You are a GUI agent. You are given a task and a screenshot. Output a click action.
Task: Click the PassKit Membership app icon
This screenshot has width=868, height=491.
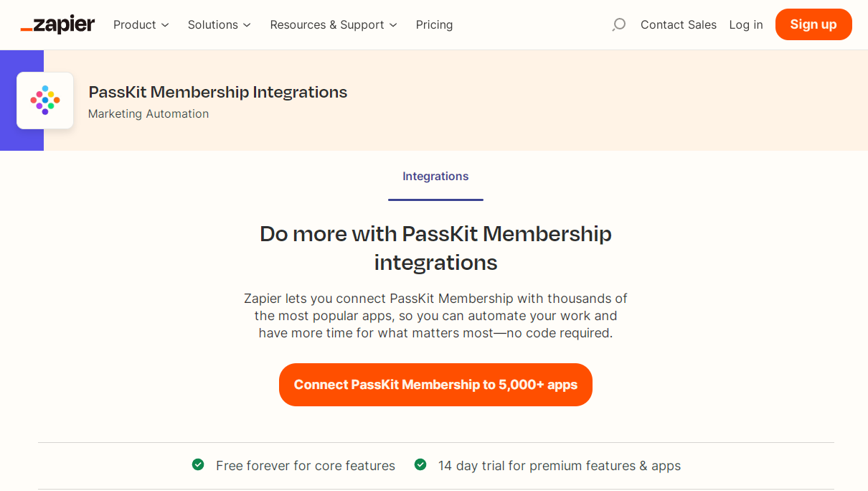45,100
